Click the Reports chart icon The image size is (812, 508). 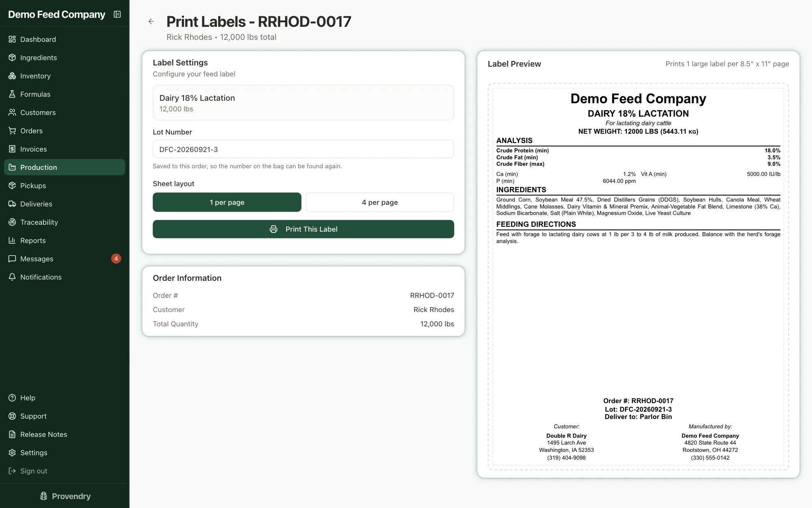pyautogui.click(x=12, y=241)
